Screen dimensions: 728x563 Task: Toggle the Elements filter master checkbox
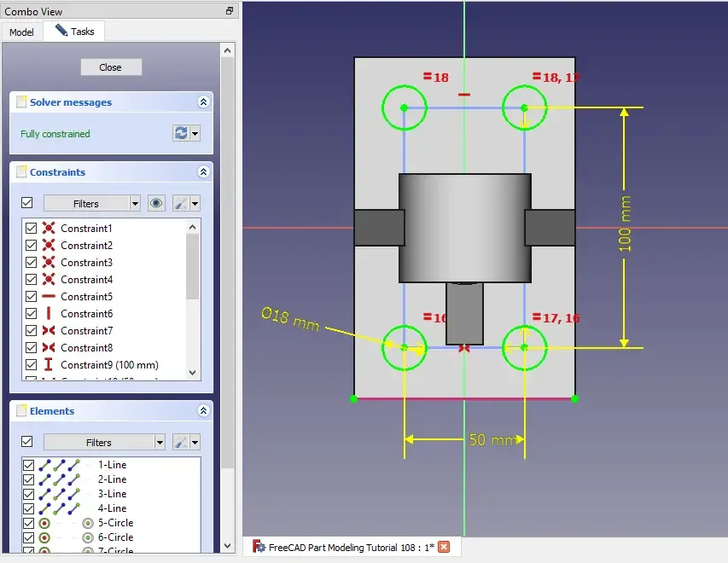27,441
